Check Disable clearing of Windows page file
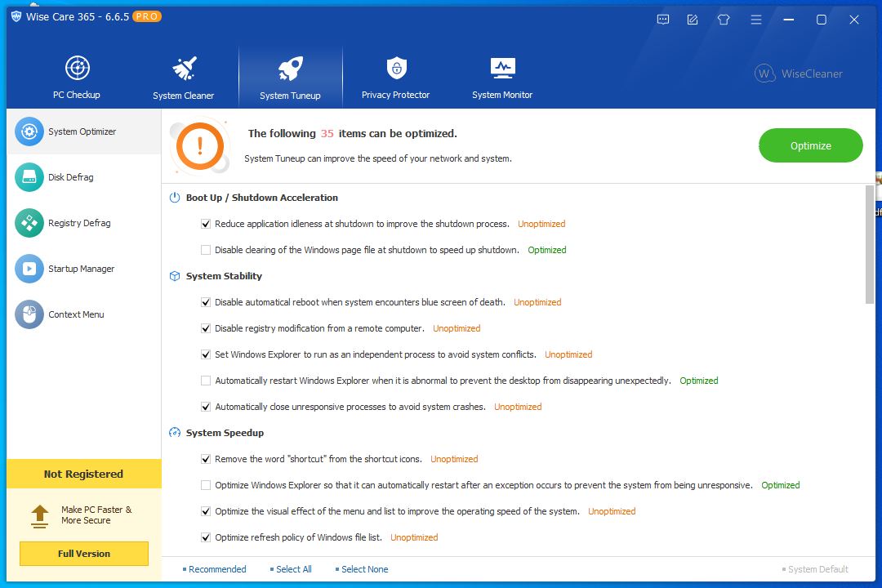882x588 pixels. [x=206, y=250]
